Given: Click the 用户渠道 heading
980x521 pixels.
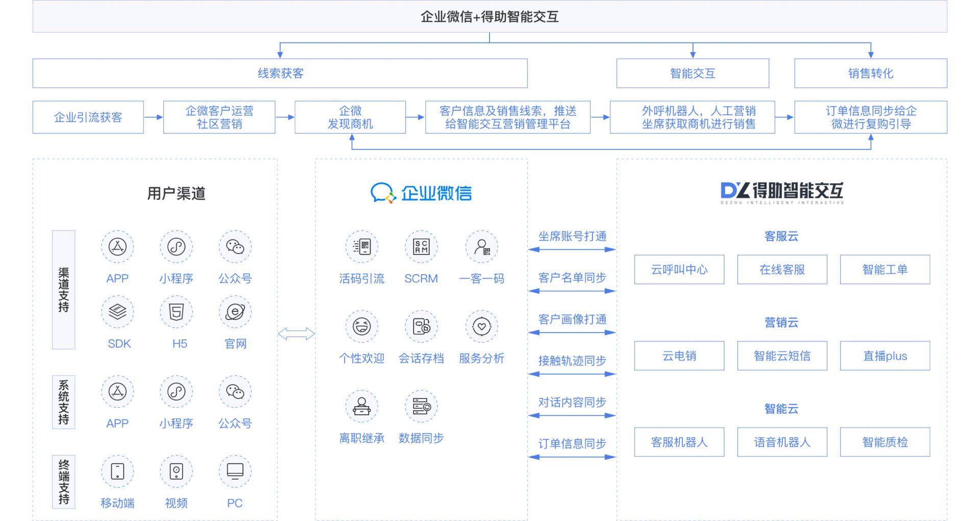Looking at the screenshot, I should 176,193.
